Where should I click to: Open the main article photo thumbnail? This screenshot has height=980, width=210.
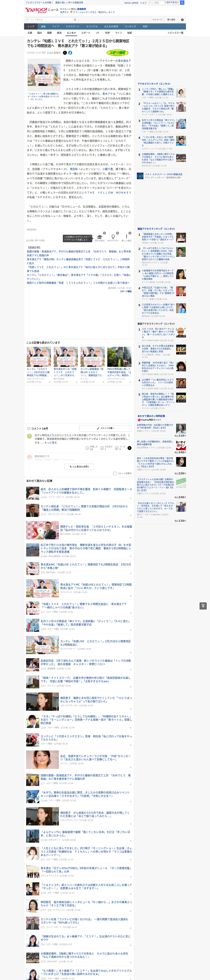point(44,75)
